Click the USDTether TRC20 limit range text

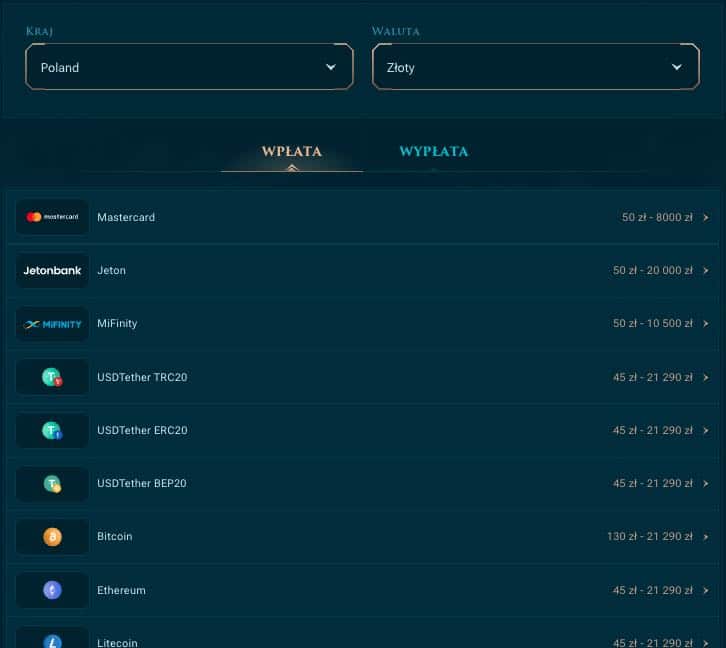pos(652,377)
